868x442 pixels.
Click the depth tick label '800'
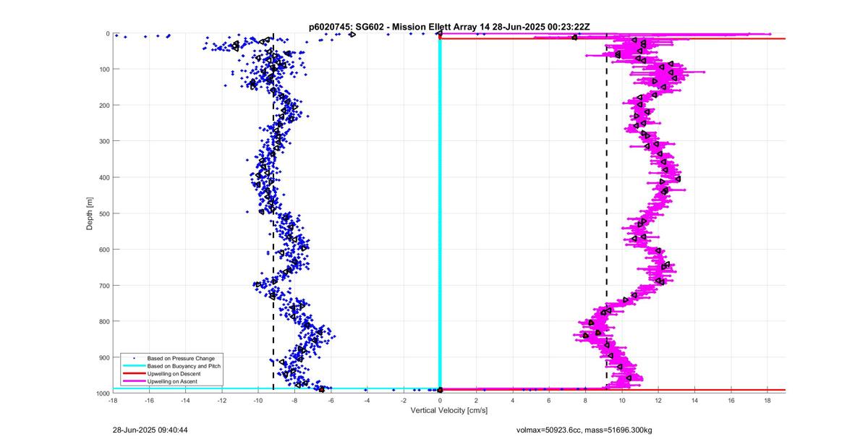(x=103, y=321)
